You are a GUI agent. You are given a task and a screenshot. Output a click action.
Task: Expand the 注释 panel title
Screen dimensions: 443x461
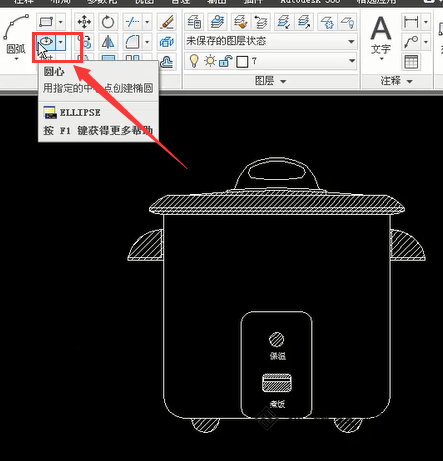pos(397,81)
